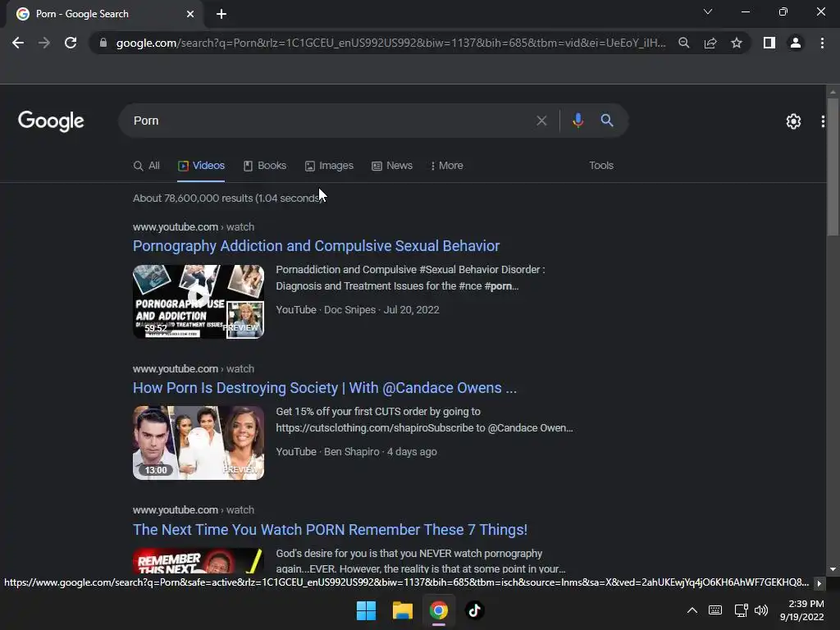Open Chrome side panel icon
This screenshot has height=630, width=840.
[769, 43]
